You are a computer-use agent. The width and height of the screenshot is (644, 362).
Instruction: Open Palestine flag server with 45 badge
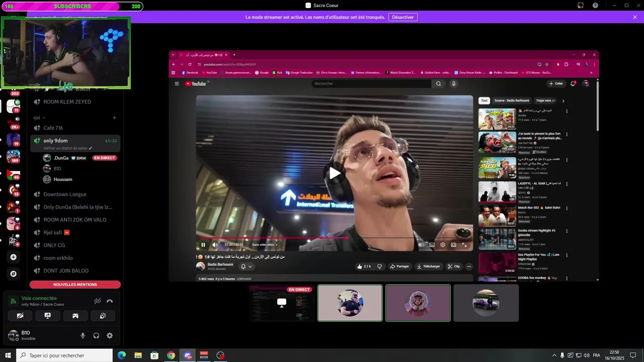[x=14, y=174]
